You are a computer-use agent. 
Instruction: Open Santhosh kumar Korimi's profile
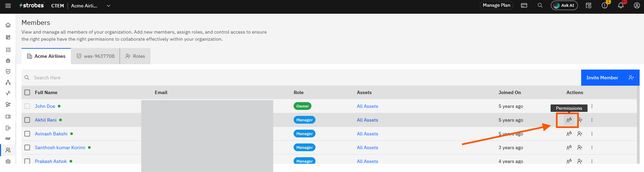pos(60,147)
